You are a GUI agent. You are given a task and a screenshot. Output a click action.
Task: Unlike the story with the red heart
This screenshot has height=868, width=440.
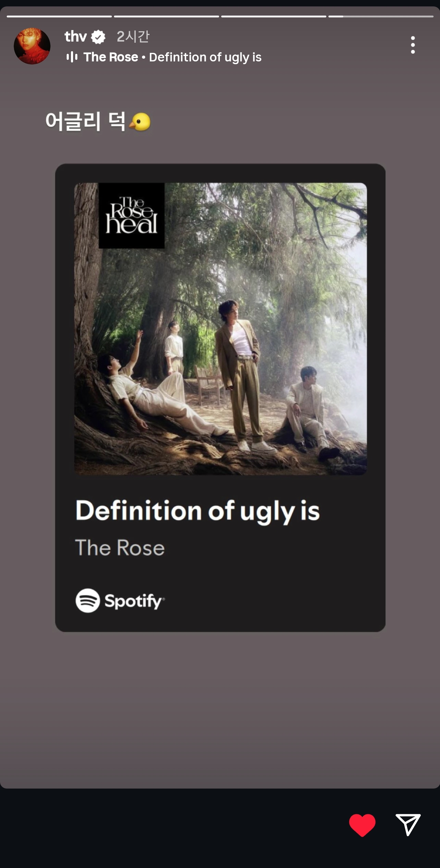pos(362,825)
